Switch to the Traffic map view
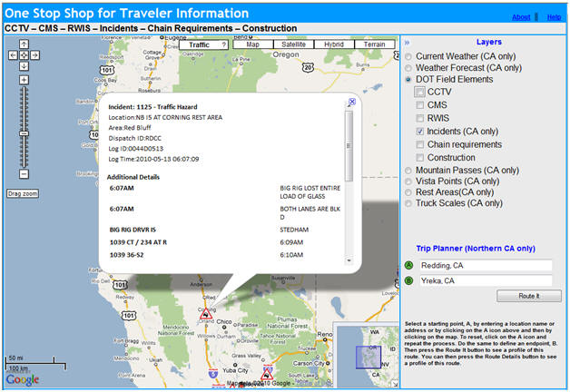 pos(199,44)
